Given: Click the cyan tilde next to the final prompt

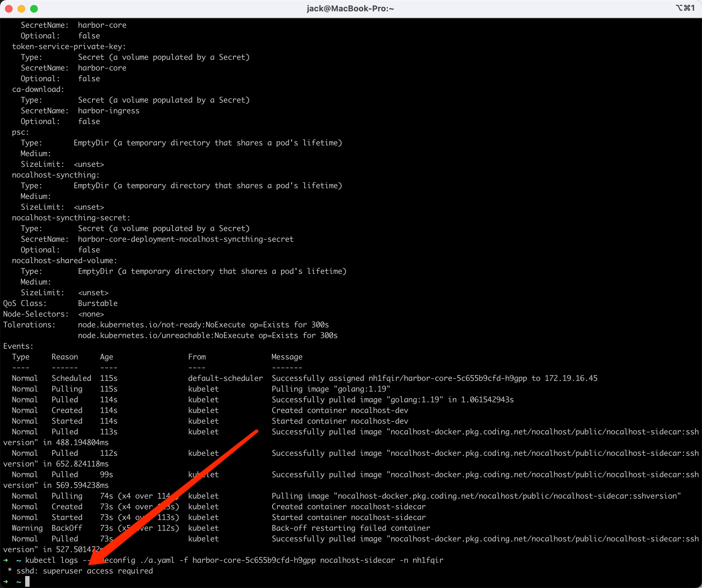Looking at the screenshot, I should (18, 581).
